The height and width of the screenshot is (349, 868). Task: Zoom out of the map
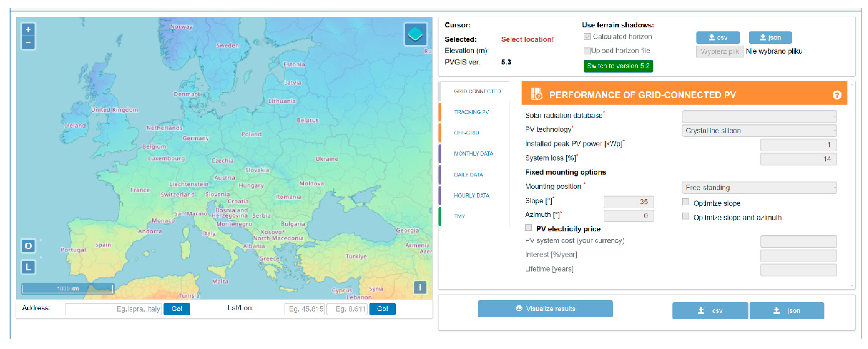point(28,43)
